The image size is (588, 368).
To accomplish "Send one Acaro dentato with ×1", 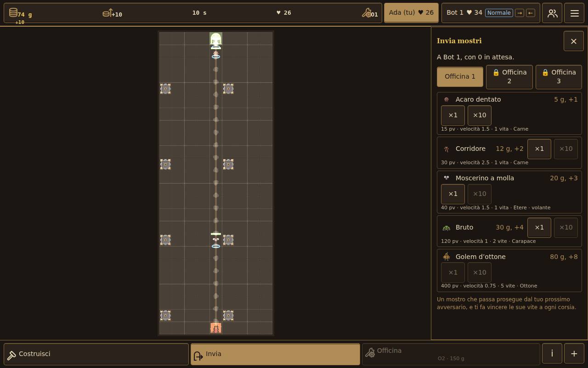I will [x=453, y=115].
